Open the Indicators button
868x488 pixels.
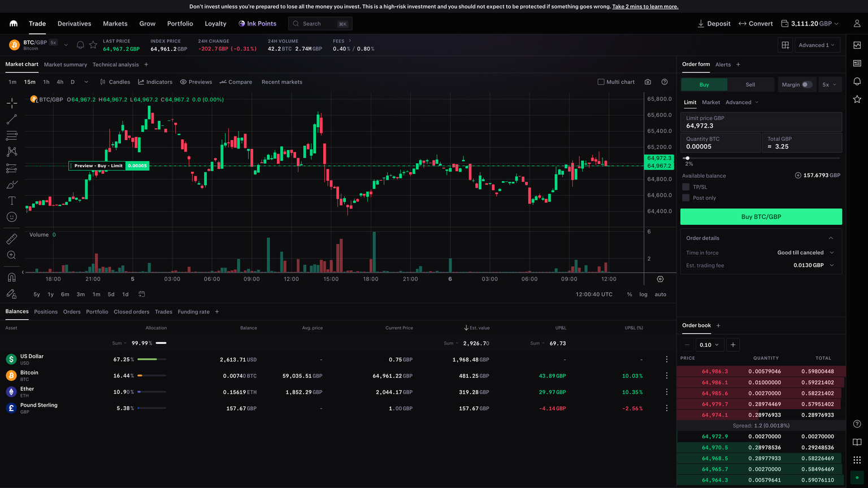(155, 82)
